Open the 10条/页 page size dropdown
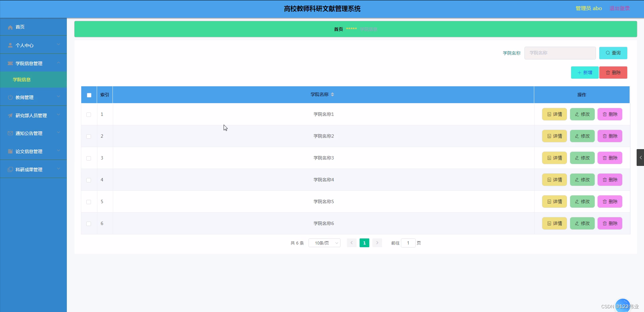 [x=324, y=242]
